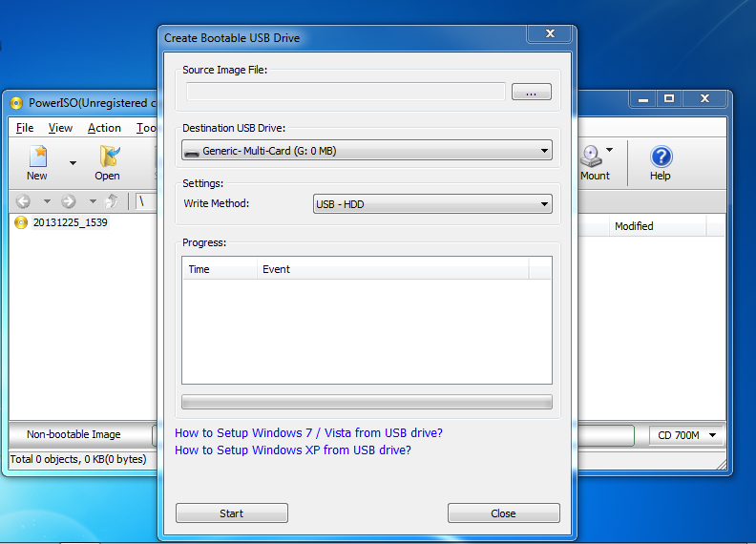Close the Create Bootable USB Drive dialog
The height and width of the screenshot is (544, 756).
point(550,33)
